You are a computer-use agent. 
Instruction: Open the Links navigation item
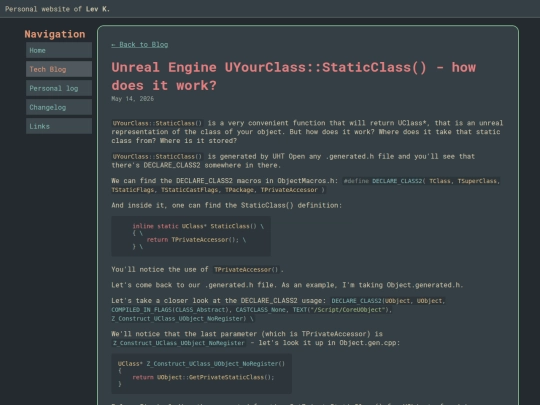click(59, 126)
